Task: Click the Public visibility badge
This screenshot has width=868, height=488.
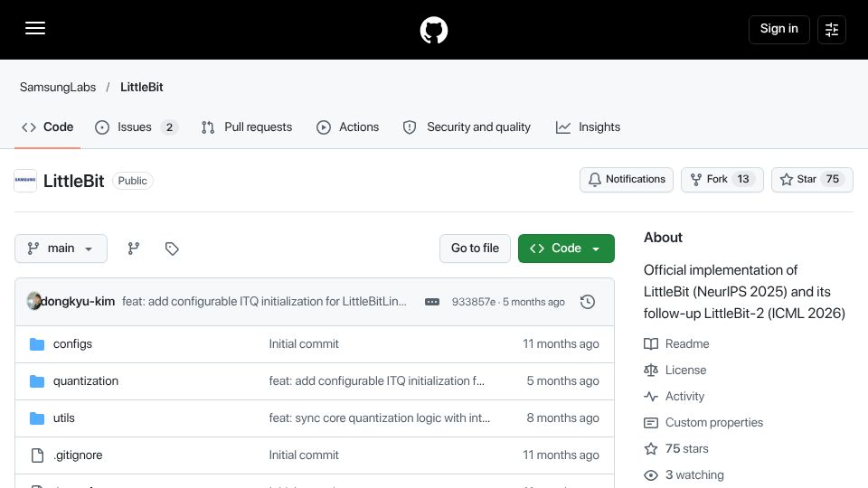Action: 132,181
